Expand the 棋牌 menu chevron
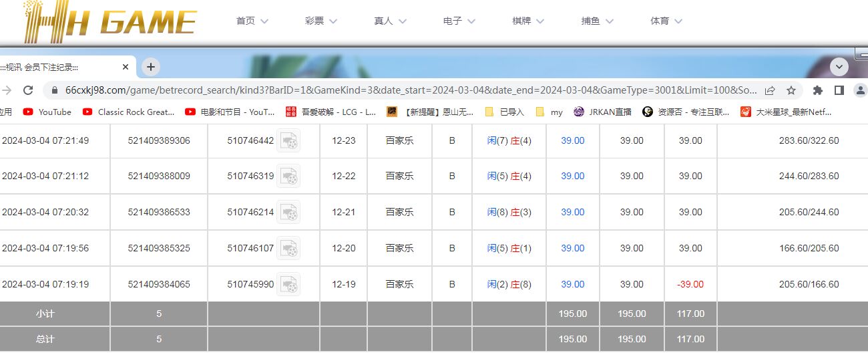 [540, 21]
